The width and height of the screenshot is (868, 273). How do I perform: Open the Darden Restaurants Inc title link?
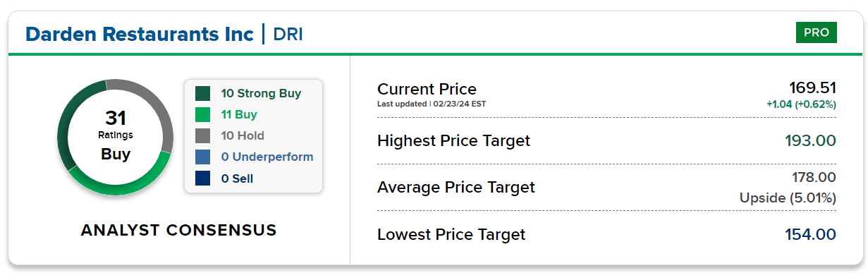140,33
